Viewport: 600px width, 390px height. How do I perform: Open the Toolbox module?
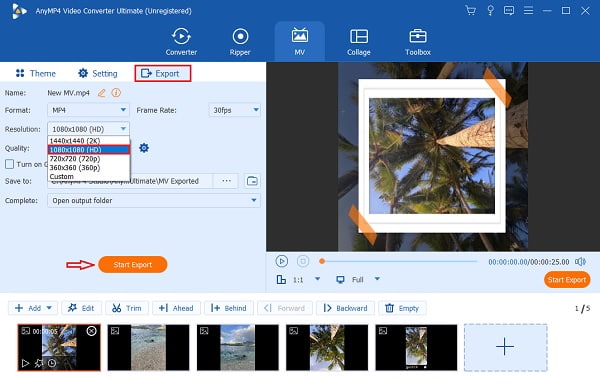tap(418, 42)
